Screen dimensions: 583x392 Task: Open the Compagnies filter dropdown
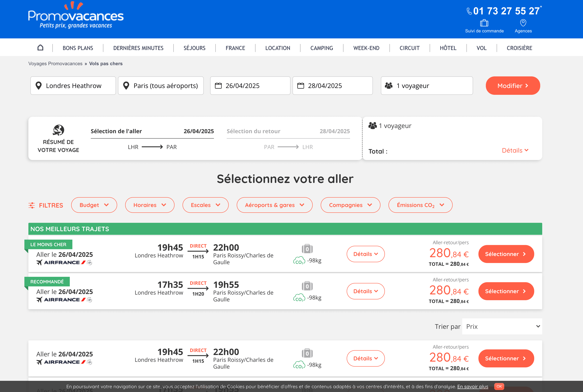[x=350, y=205]
